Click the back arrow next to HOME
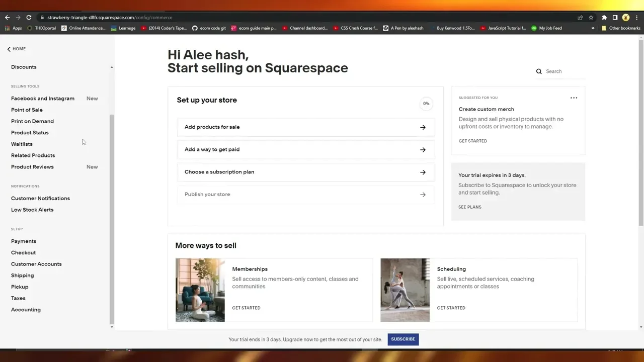 (x=9, y=49)
